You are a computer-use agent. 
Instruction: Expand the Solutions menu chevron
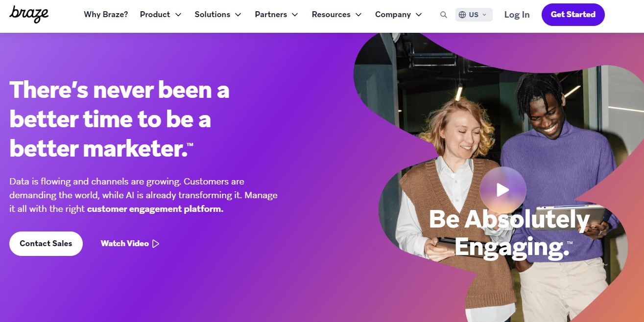238,15
